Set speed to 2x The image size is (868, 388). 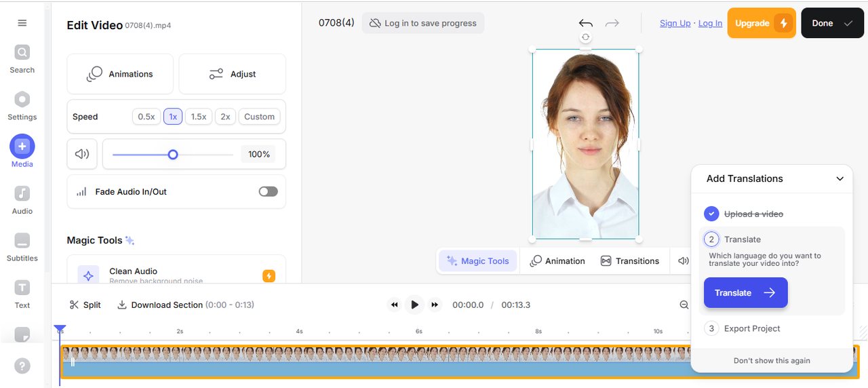(225, 117)
